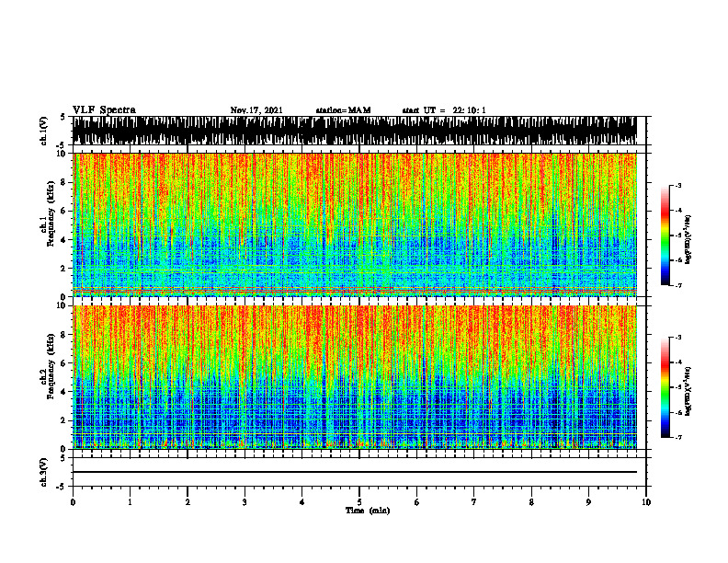This screenshot has height=563, width=728.
Task: Click tick label '7' on the time axis
Action: pos(474,502)
